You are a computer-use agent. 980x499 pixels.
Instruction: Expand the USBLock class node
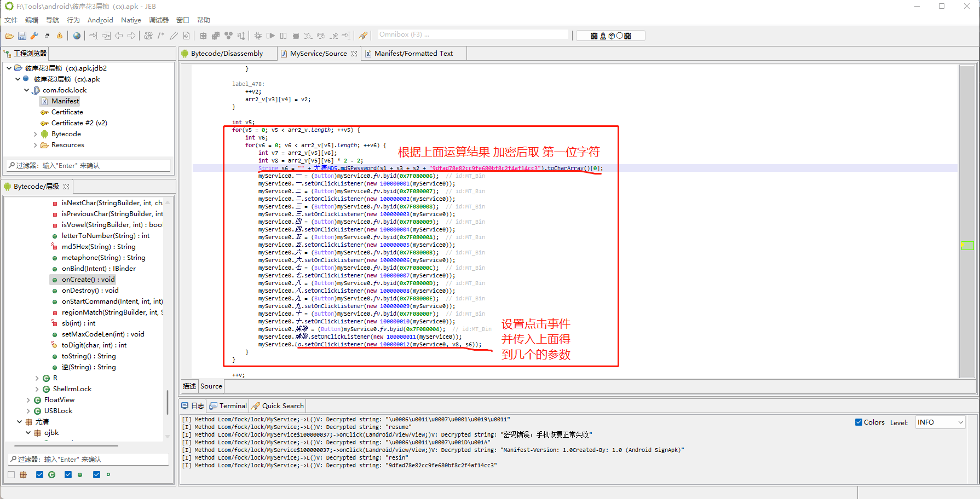pyautogui.click(x=28, y=411)
